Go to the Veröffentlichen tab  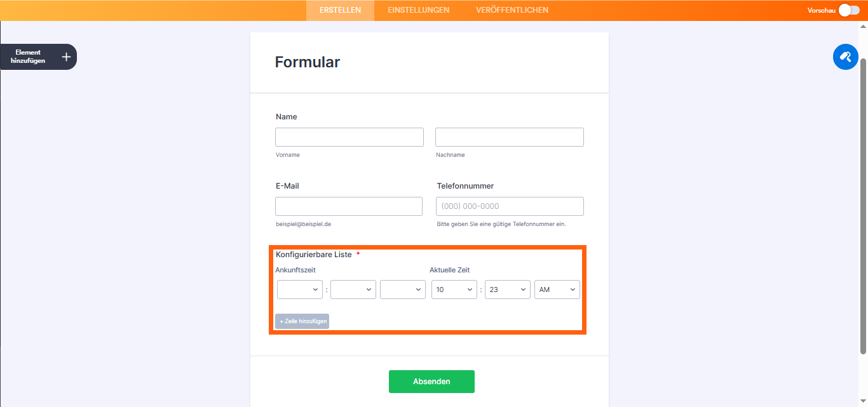pyautogui.click(x=512, y=10)
